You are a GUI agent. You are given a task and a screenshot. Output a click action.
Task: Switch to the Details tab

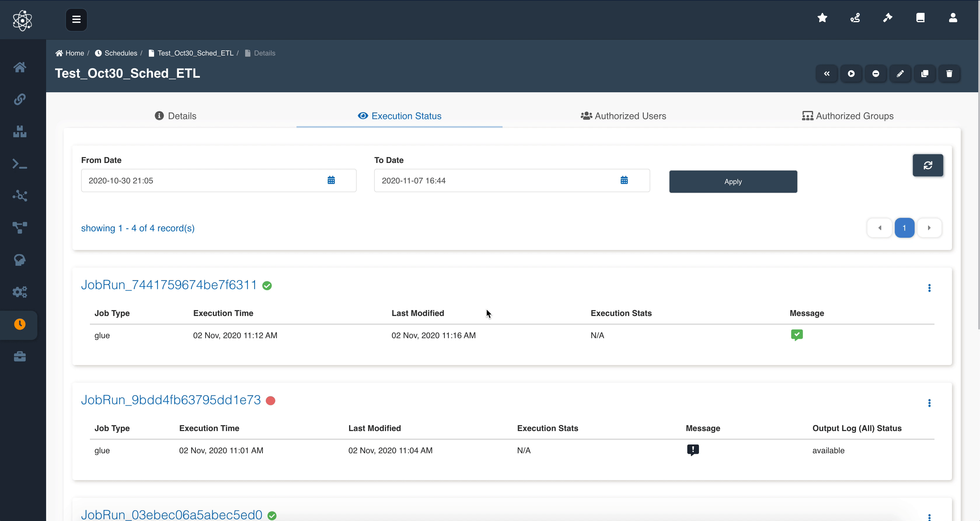175,116
